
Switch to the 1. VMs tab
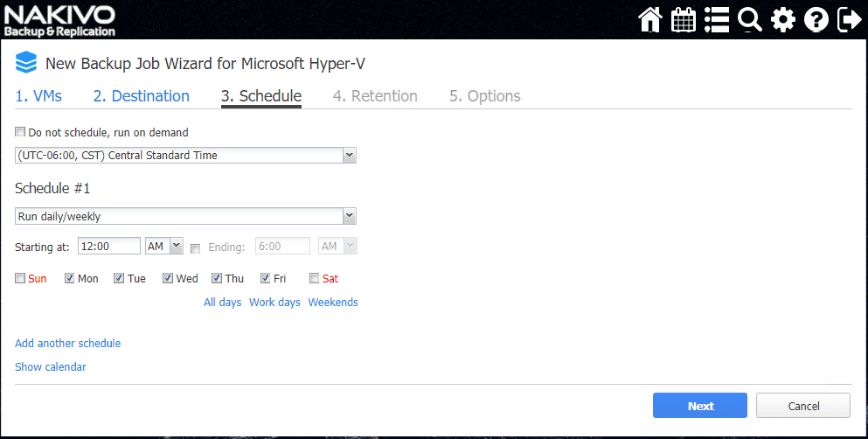(x=38, y=96)
